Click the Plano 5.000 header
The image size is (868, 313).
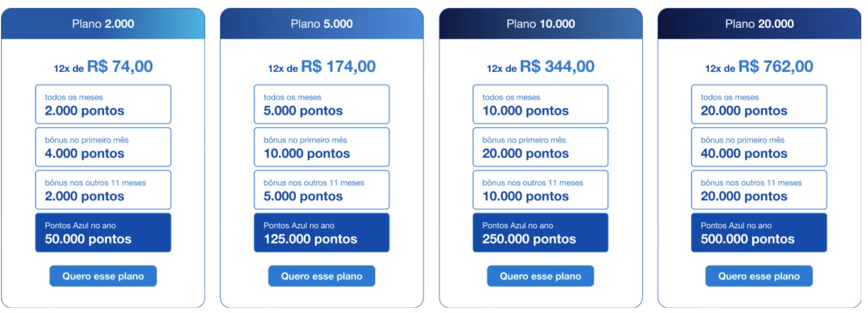pyautogui.click(x=321, y=24)
